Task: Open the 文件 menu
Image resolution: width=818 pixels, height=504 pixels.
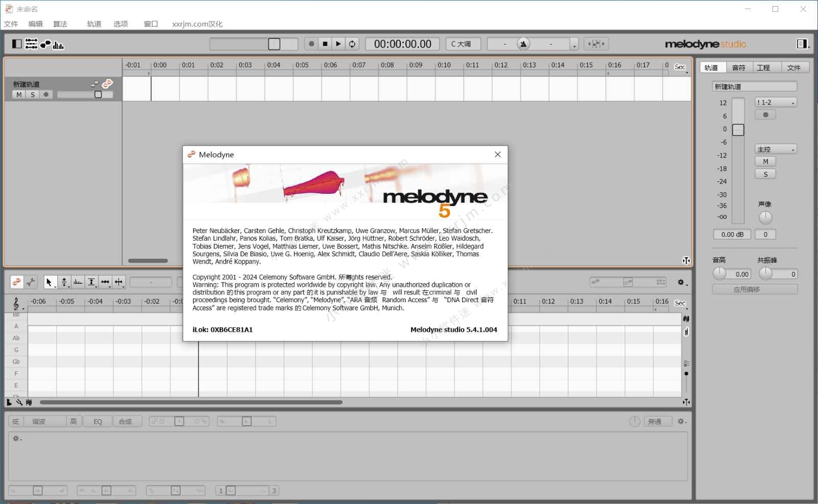Action: pos(11,24)
